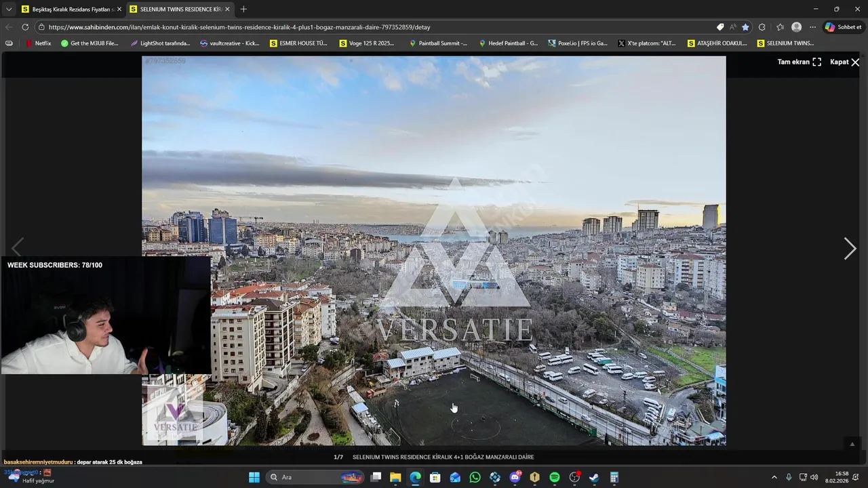
Task: Open the SELENIUM TWINS bookmark
Action: click(x=785, y=43)
